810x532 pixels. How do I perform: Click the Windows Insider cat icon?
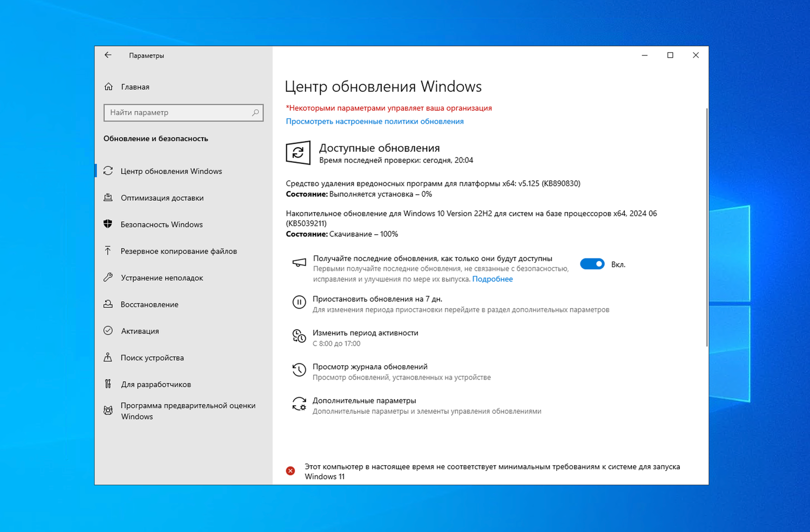click(x=108, y=411)
